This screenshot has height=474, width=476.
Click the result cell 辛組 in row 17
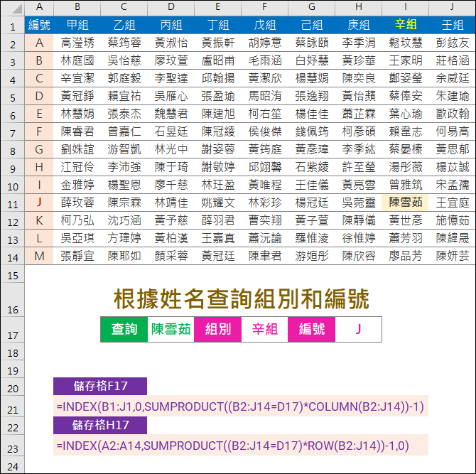click(265, 330)
